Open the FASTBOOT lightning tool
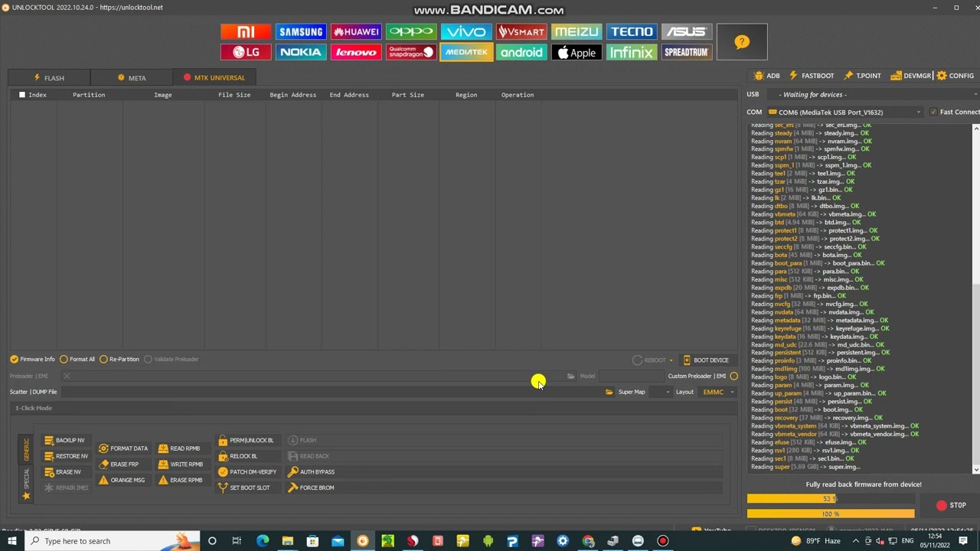 tap(812, 76)
